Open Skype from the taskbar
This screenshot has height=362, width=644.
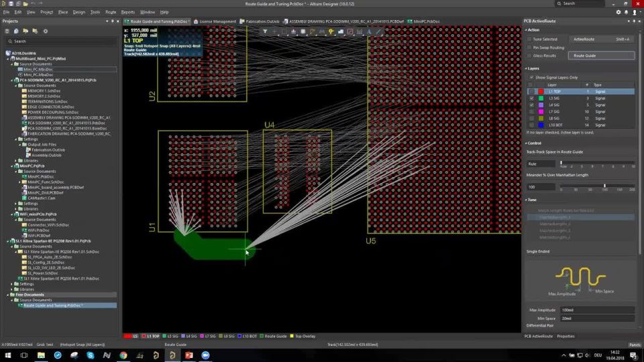pos(91,355)
